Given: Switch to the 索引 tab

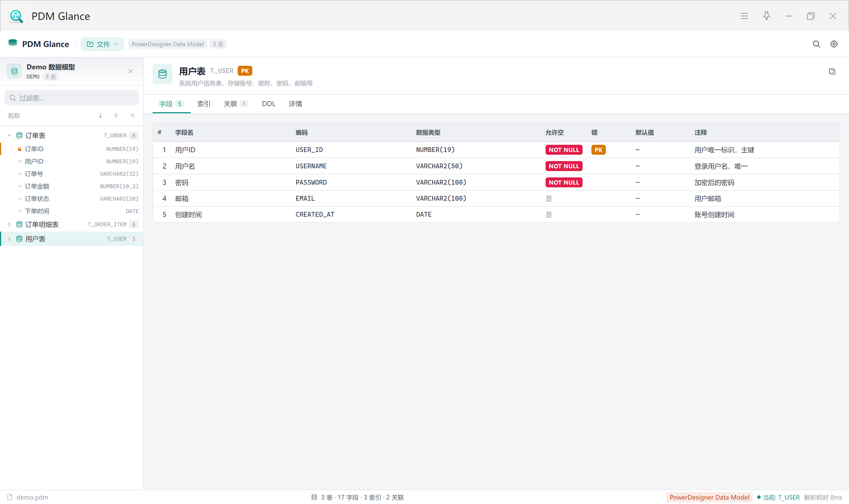Looking at the screenshot, I should (x=204, y=104).
